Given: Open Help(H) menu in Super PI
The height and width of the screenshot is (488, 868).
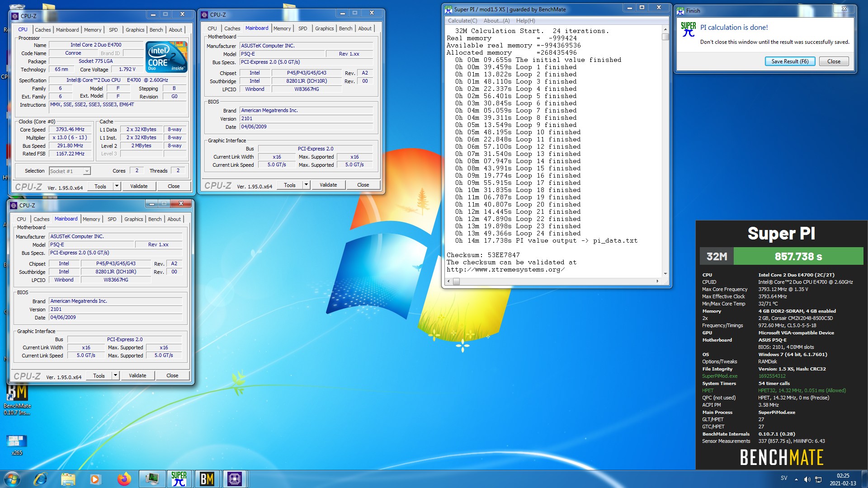Looking at the screenshot, I should pyautogui.click(x=525, y=21).
